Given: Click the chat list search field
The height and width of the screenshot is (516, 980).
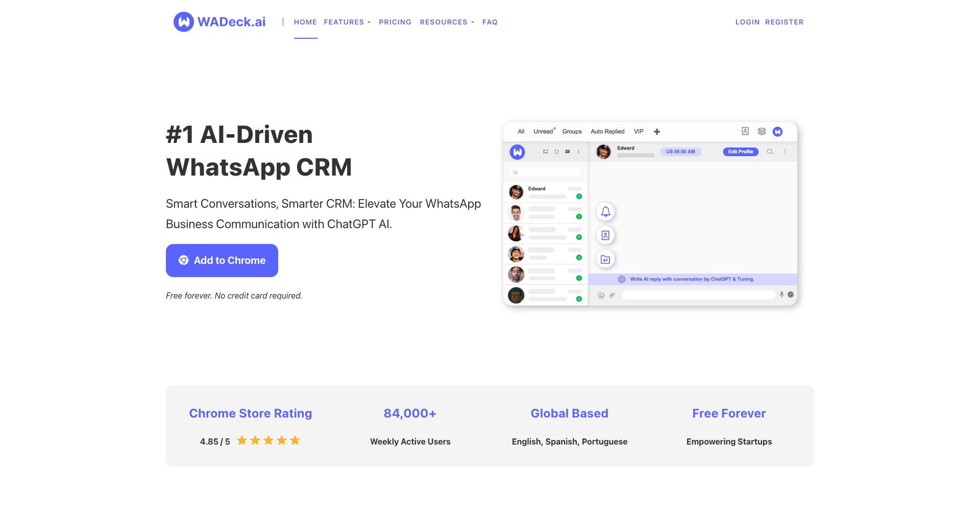Looking at the screenshot, I should 546,173.
